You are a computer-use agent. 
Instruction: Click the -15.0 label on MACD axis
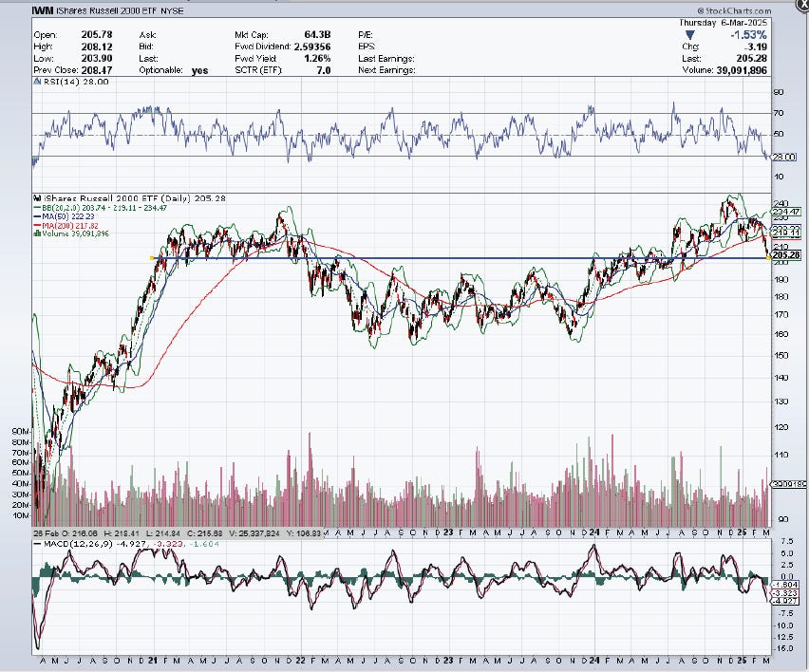pos(783,648)
